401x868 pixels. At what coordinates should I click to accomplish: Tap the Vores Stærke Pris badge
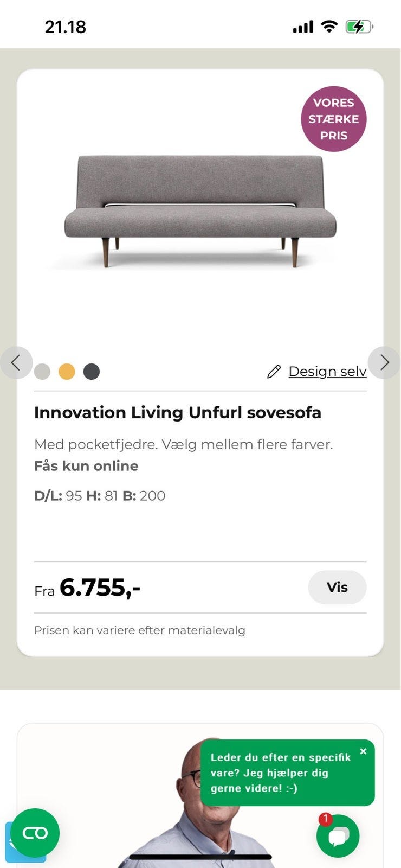tap(333, 119)
